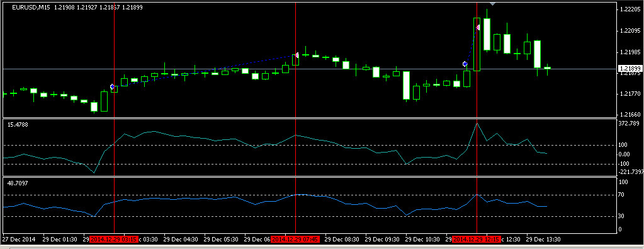Click the CCI indicator value 15.4788
644x249 pixels.
pyautogui.click(x=17, y=124)
